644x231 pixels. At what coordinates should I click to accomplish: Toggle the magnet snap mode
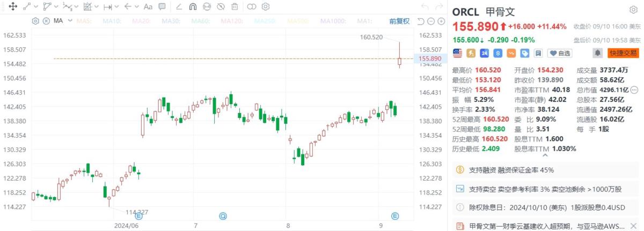tap(193, 6)
